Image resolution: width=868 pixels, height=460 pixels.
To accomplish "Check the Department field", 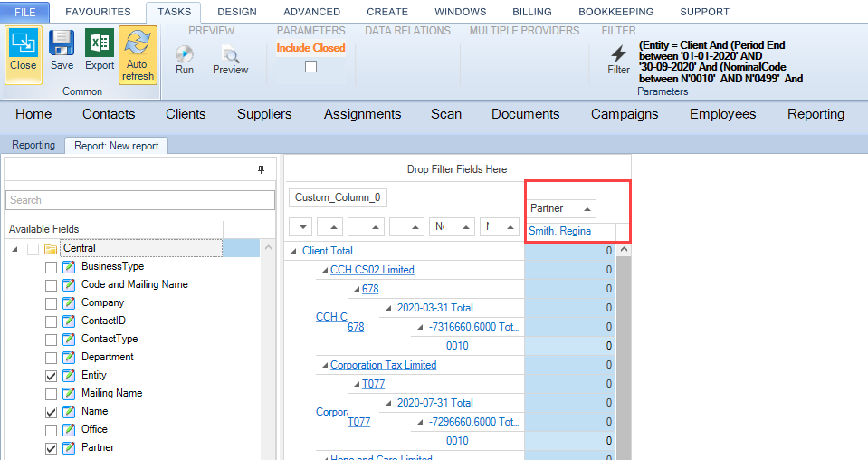I will (51, 359).
